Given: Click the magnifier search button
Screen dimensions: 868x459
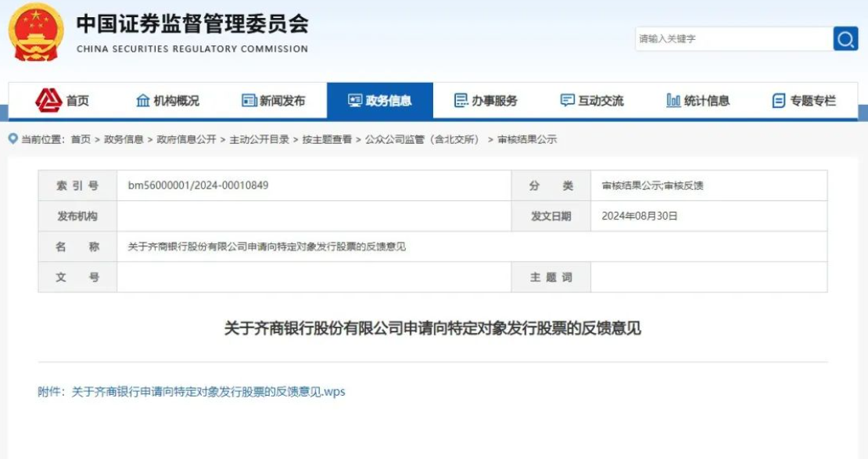Looking at the screenshot, I should [x=845, y=39].
